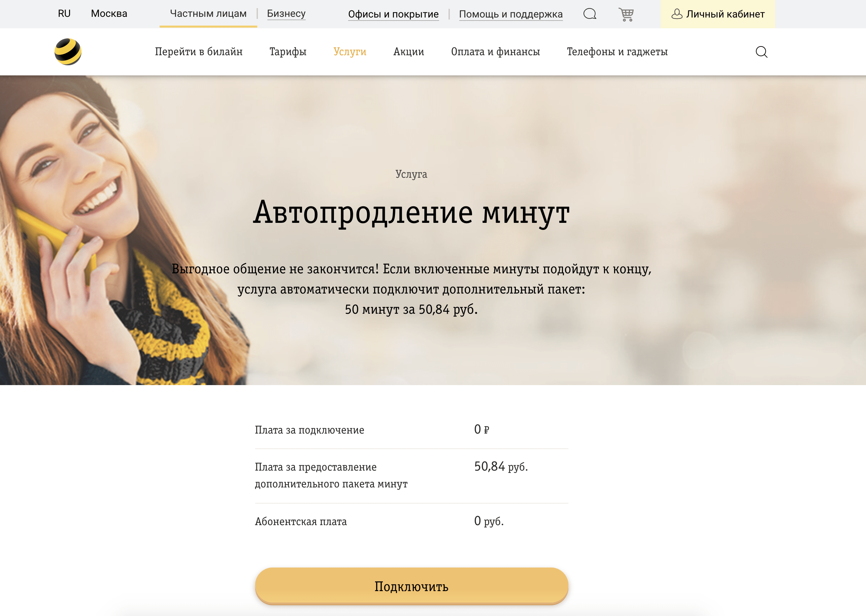Open the chat support icon

coord(590,14)
